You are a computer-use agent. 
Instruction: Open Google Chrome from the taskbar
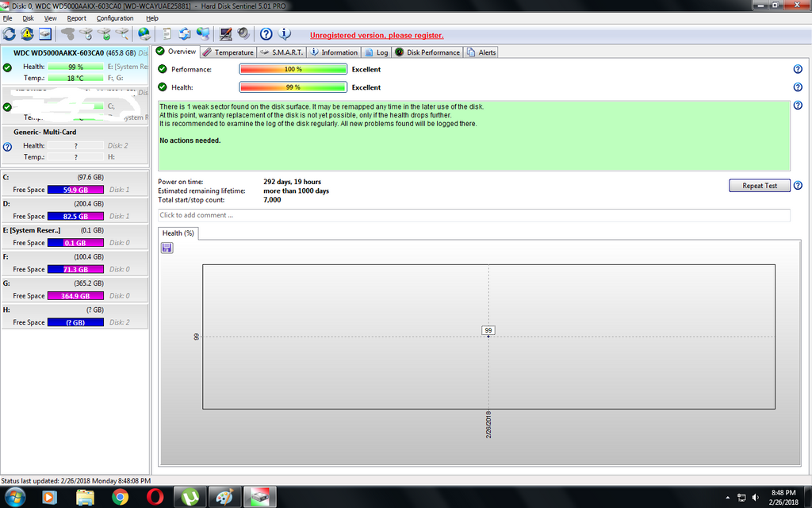pos(120,497)
